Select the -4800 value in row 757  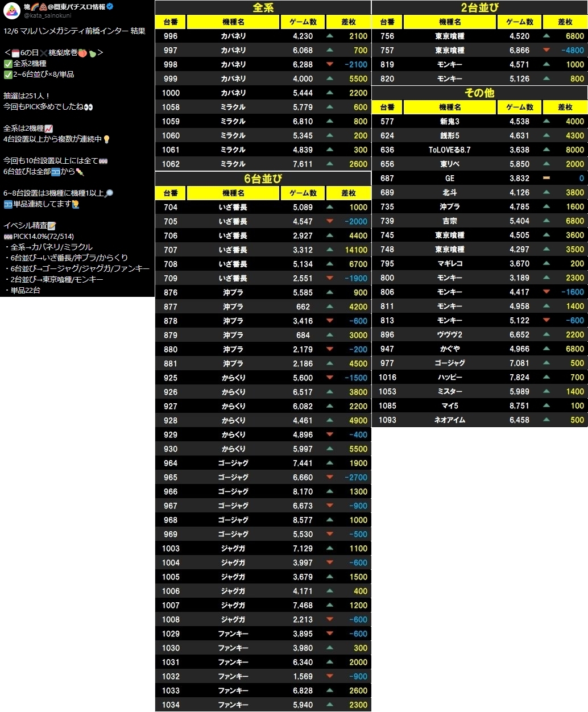573,50
